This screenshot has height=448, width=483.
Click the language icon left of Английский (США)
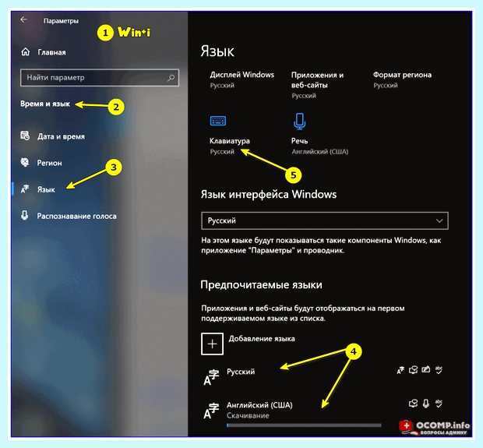click(x=211, y=411)
